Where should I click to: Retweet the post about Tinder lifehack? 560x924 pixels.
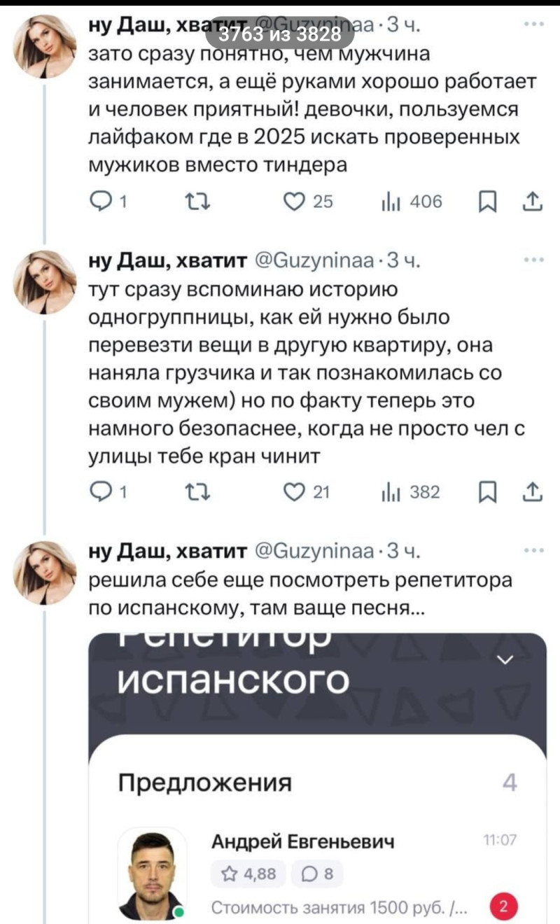click(x=190, y=203)
